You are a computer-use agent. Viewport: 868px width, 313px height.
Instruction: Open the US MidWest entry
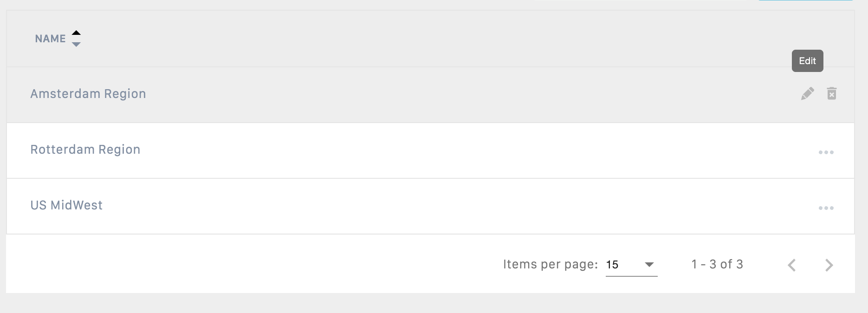(x=66, y=205)
